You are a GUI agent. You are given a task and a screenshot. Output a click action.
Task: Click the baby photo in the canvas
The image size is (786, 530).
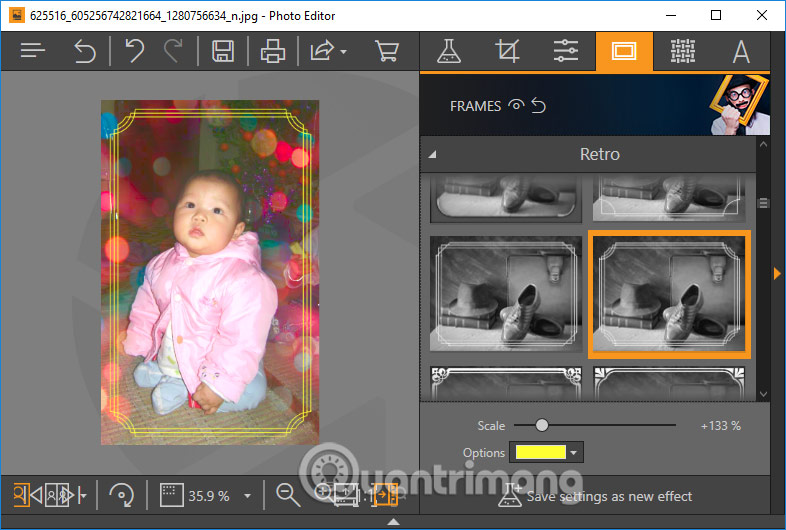pos(210,272)
